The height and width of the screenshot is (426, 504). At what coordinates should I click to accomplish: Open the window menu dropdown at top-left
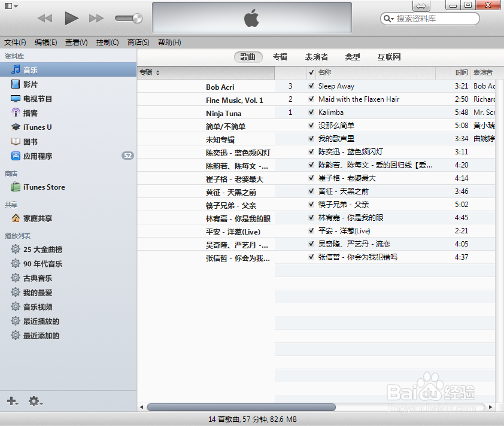(x=11, y=6)
